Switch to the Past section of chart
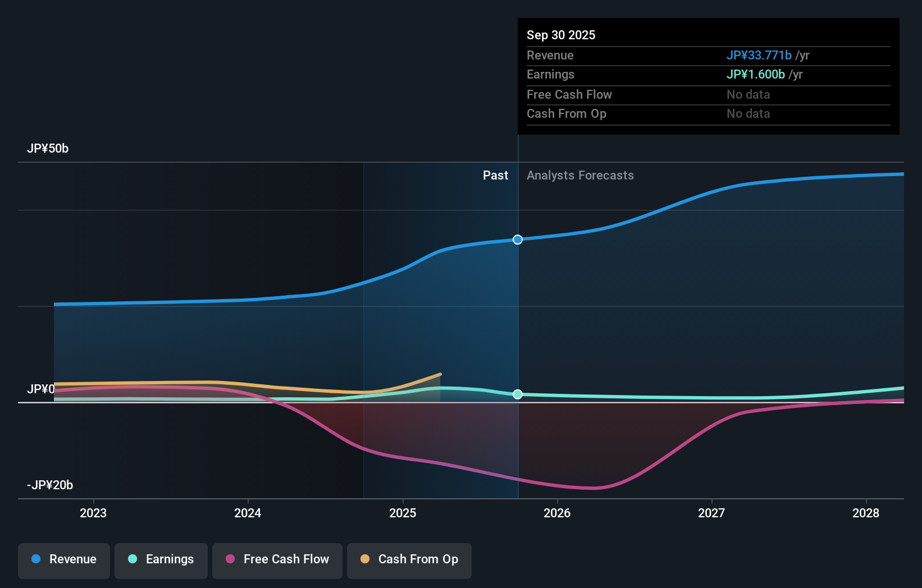Viewport: 922px width, 588px height. (x=495, y=175)
